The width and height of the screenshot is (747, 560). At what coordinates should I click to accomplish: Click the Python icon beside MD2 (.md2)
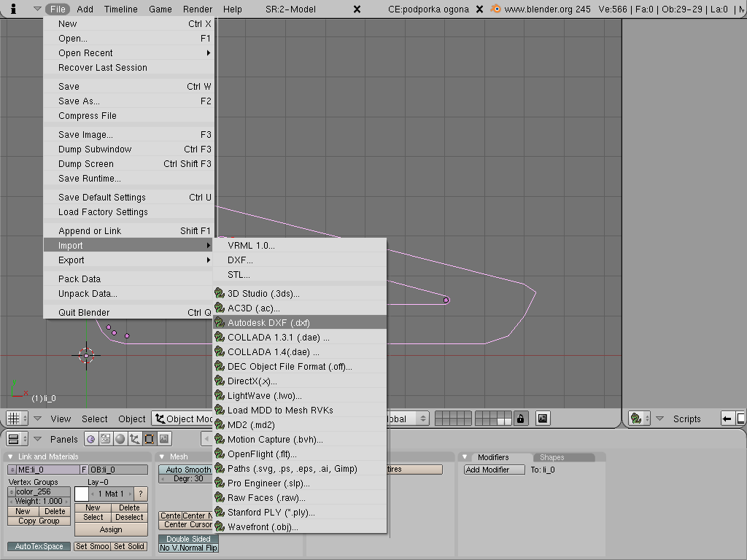click(220, 425)
